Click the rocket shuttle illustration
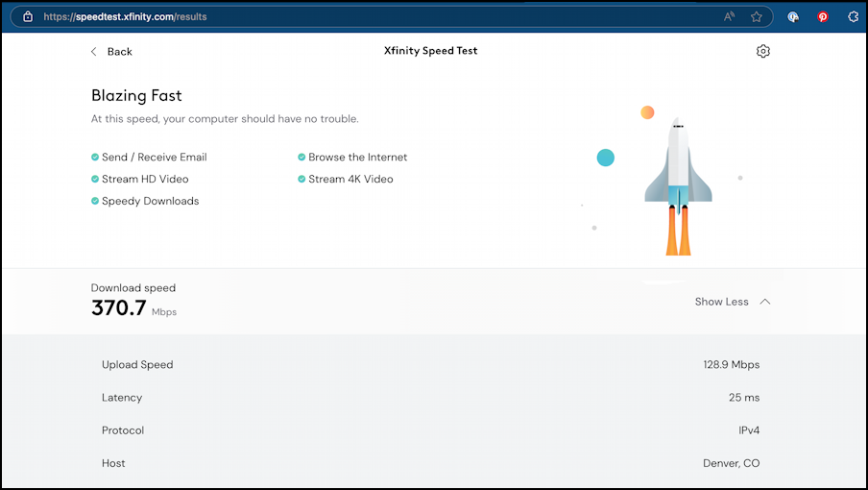This screenshot has height=490, width=868. (678, 186)
